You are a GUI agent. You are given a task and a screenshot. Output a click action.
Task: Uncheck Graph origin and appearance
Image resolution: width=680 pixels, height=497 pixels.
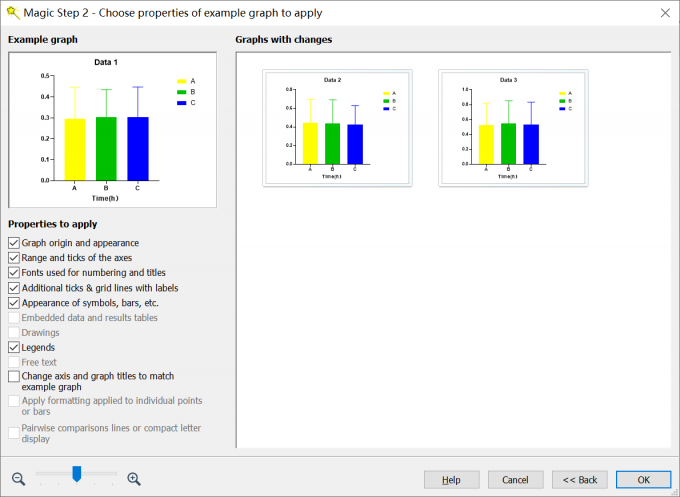tap(14, 243)
